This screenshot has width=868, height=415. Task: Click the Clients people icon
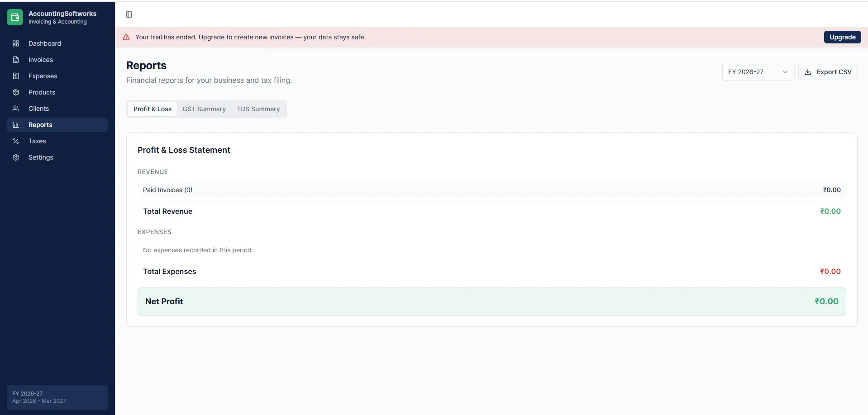[x=16, y=108]
